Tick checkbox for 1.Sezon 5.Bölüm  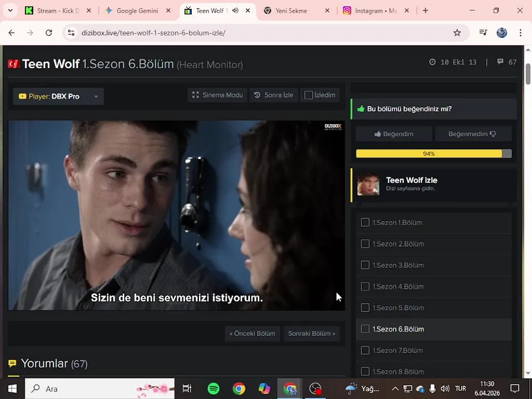pos(365,308)
